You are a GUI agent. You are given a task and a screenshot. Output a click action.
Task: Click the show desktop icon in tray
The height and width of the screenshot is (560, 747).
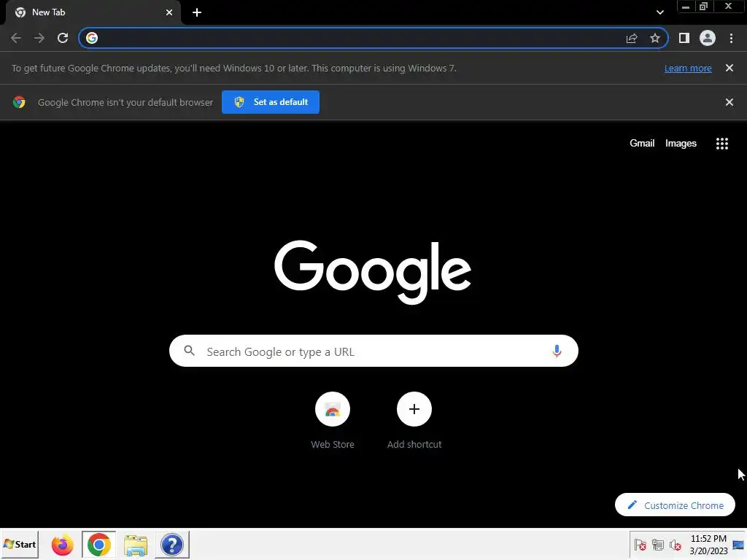[738, 545]
